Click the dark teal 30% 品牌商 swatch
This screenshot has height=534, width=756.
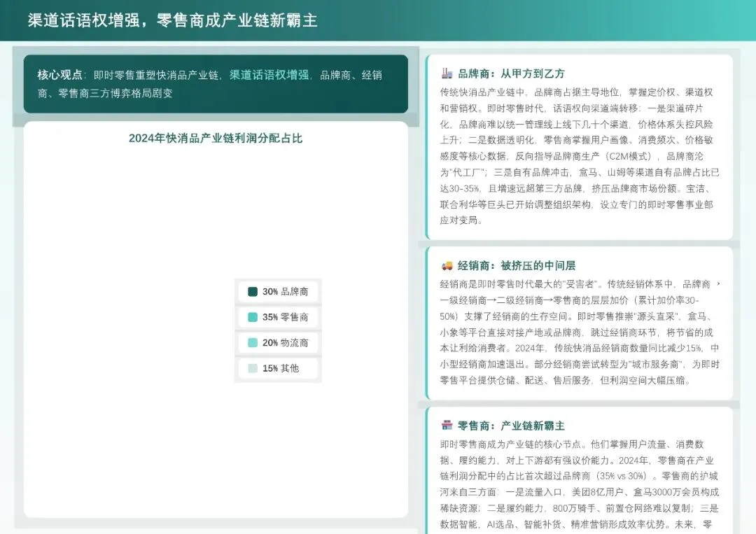tap(253, 292)
